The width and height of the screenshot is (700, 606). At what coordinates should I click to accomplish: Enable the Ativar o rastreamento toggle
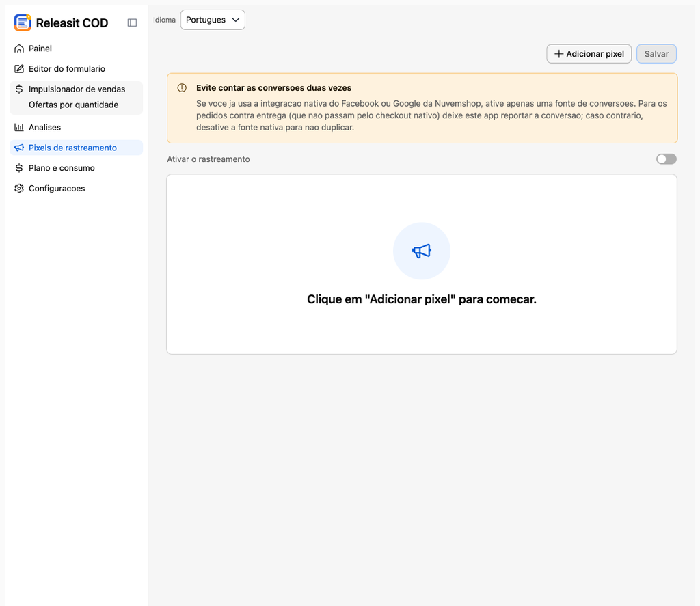(x=666, y=159)
